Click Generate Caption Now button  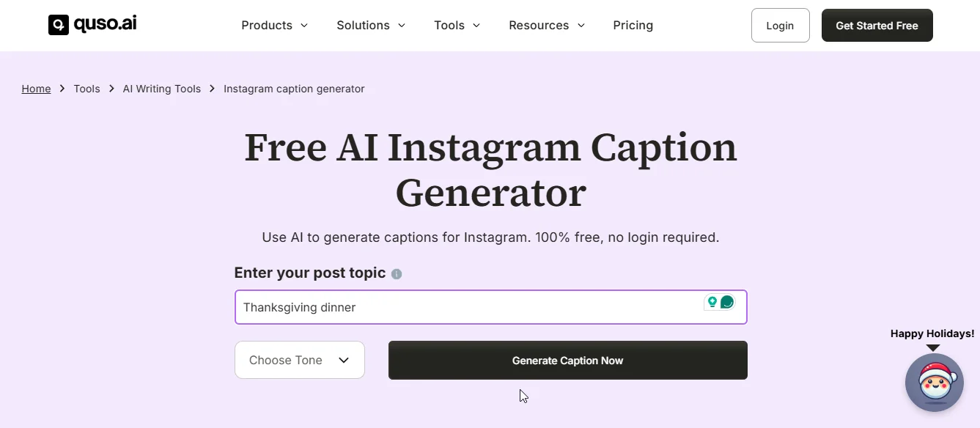pos(568,360)
